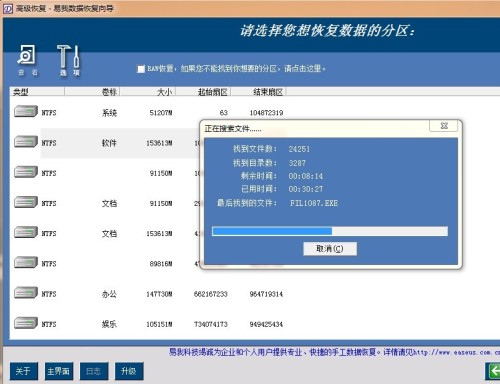Click the elapsed time 00:30:27
500x384 pixels.
306,189
